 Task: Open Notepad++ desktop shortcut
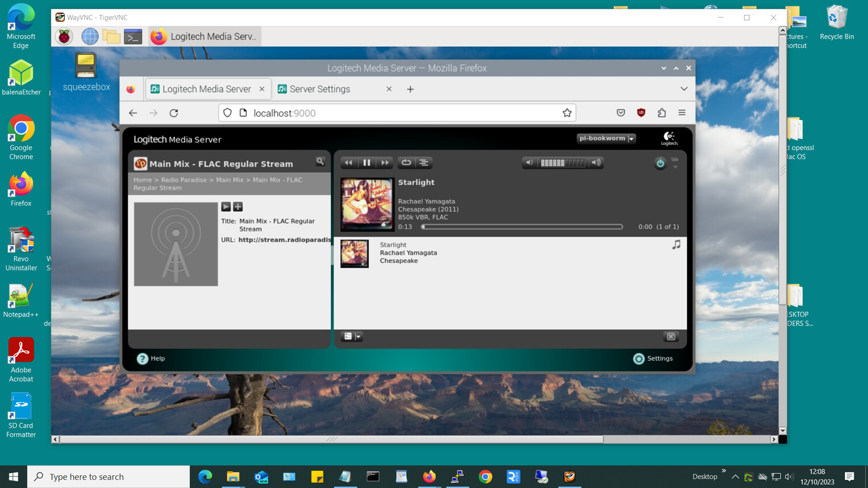[x=21, y=300]
